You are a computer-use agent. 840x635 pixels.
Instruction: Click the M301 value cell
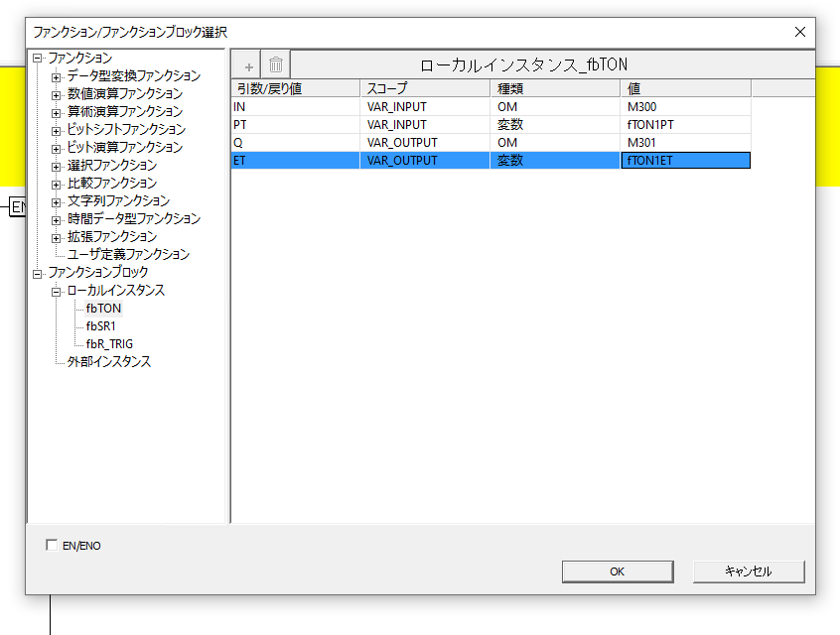tap(684, 143)
